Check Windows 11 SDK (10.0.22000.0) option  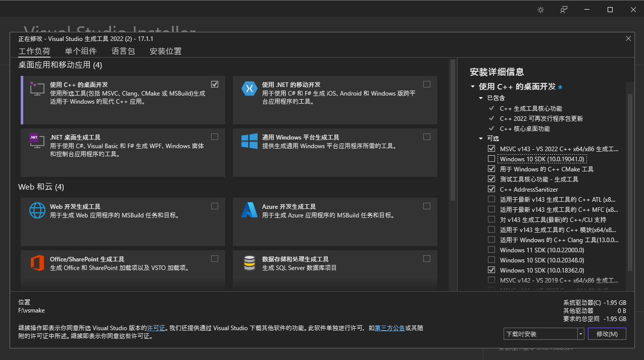click(491, 250)
